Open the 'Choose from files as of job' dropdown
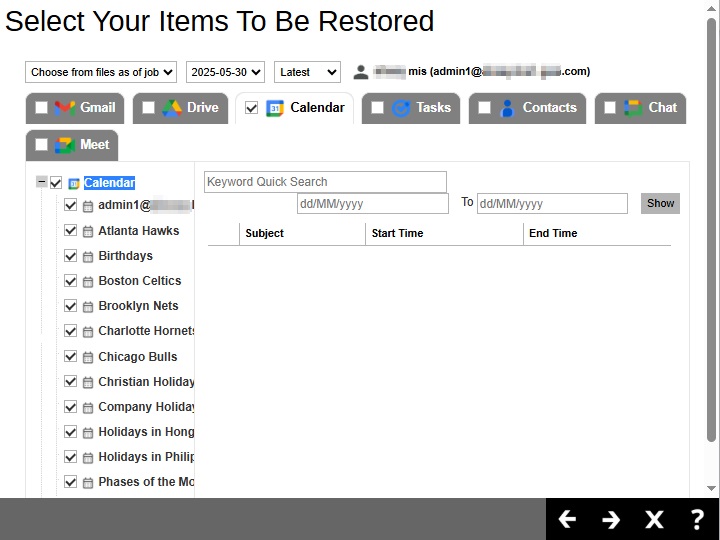720x540 pixels. pyautogui.click(x=101, y=72)
